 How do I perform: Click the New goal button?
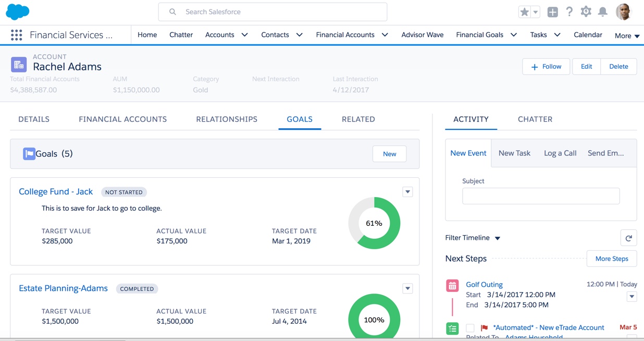tap(389, 154)
